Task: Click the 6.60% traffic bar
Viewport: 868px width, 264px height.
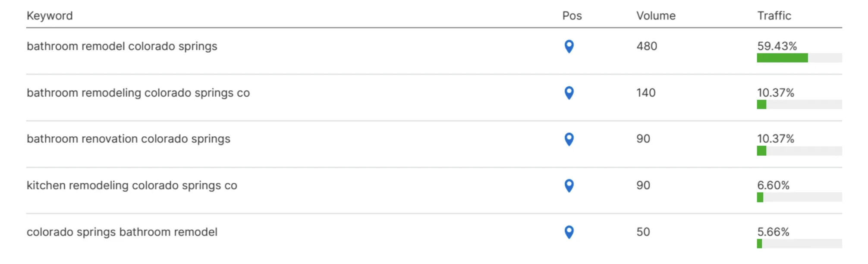Action: click(x=799, y=197)
